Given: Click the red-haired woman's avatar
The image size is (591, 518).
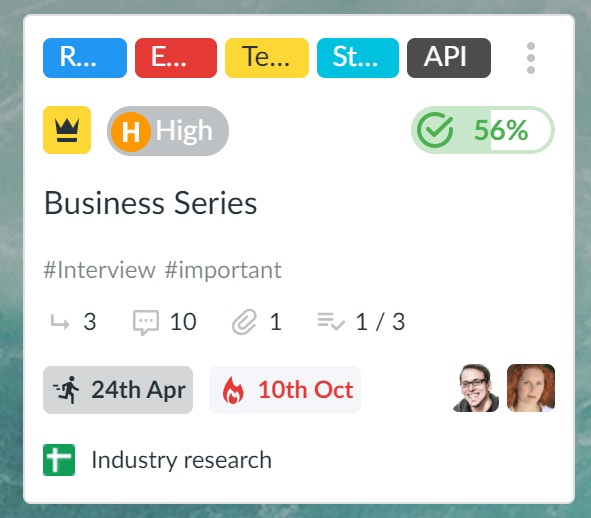Looking at the screenshot, I should click(x=531, y=388).
